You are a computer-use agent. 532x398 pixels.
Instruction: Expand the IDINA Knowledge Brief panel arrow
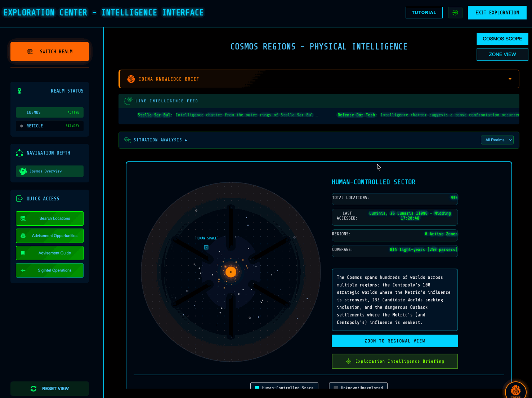[x=510, y=79]
